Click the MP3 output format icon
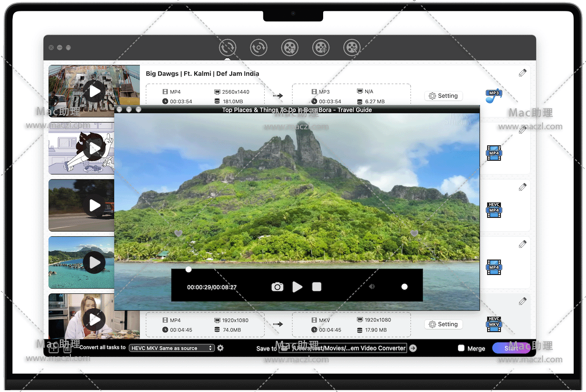 click(x=494, y=95)
